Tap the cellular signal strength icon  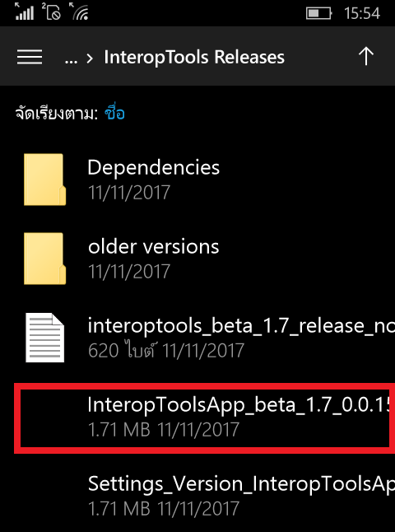tap(25, 12)
